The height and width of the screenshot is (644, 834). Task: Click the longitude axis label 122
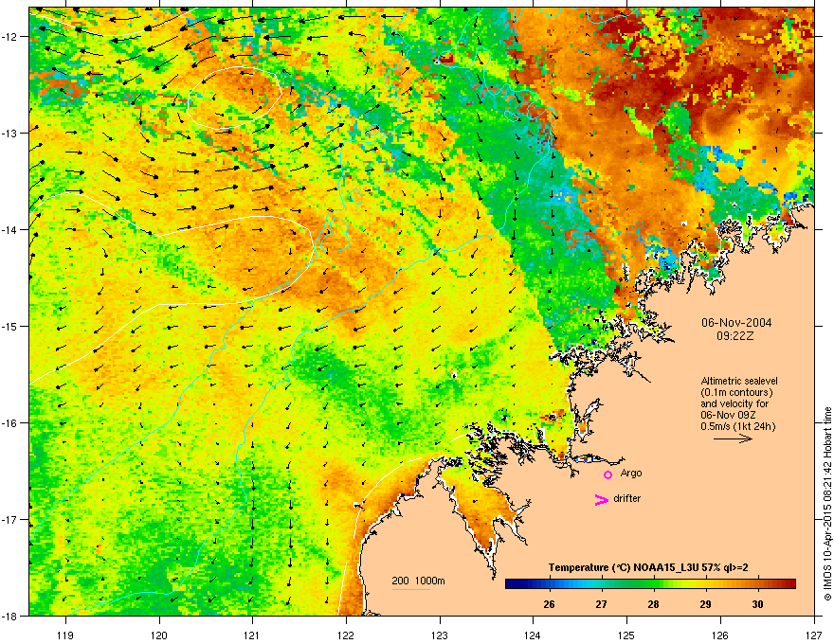346,635
